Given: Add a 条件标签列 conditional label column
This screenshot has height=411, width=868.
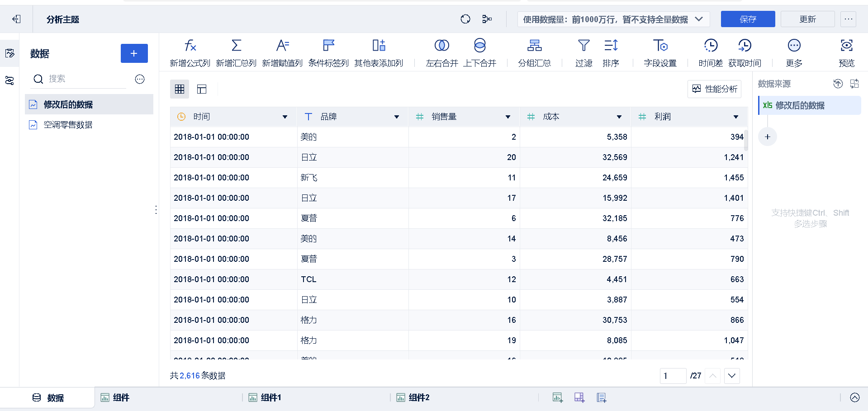Looking at the screenshot, I should tap(328, 53).
